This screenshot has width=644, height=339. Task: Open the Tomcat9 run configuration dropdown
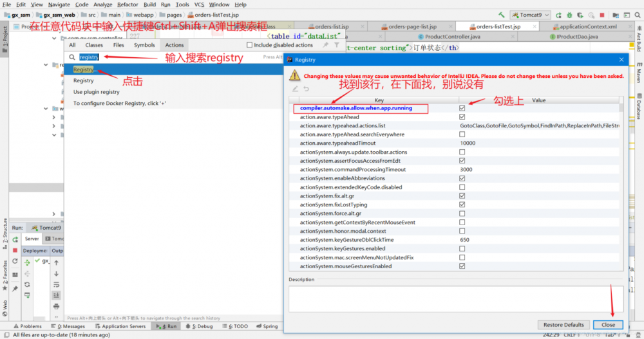point(530,15)
